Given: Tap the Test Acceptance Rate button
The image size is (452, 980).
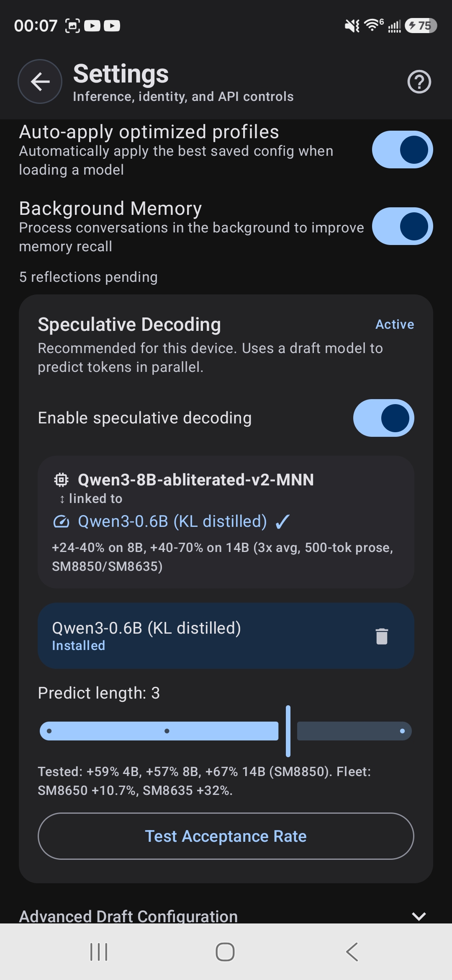Looking at the screenshot, I should 226,836.
